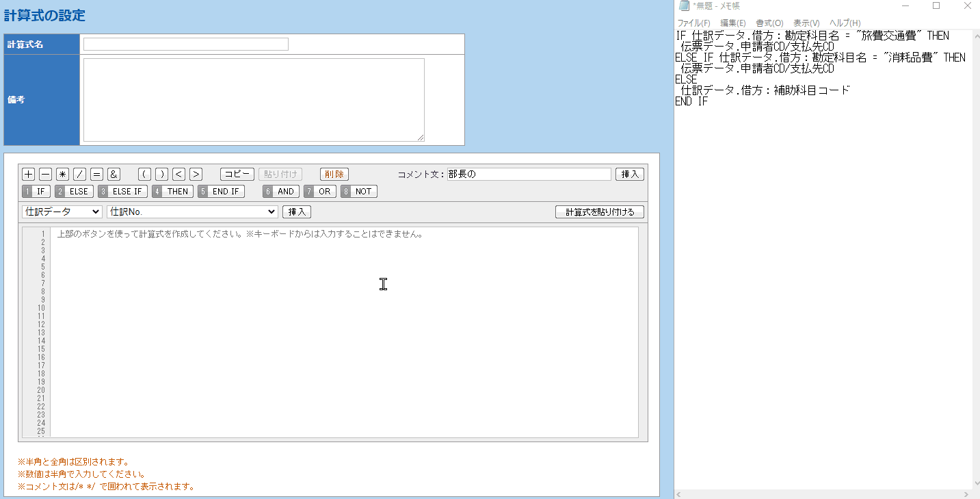Click the 計算式を貼り付ける button
The height and width of the screenshot is (499, 980).
(600, 212)
